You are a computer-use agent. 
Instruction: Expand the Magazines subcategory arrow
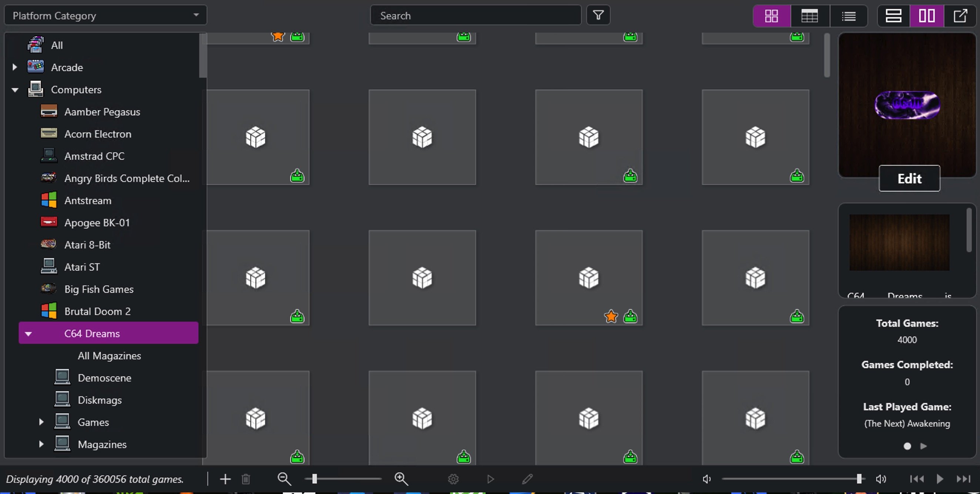tap(41, 444)
